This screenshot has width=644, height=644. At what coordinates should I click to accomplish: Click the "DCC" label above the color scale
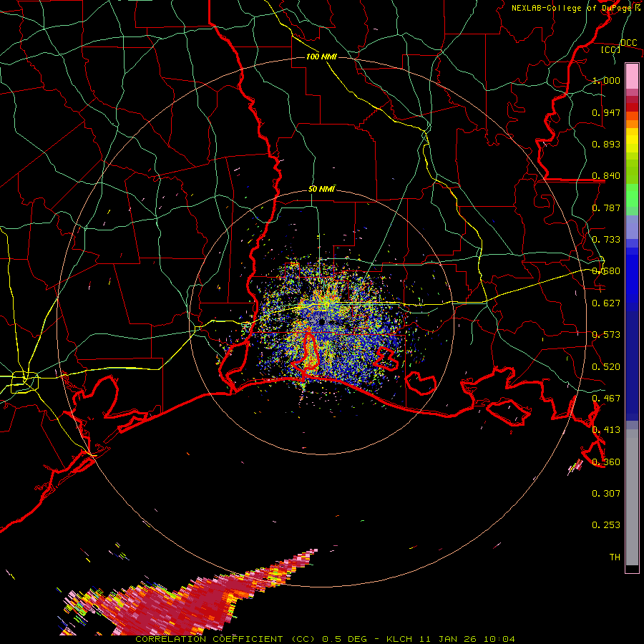(x=628, y=43)
